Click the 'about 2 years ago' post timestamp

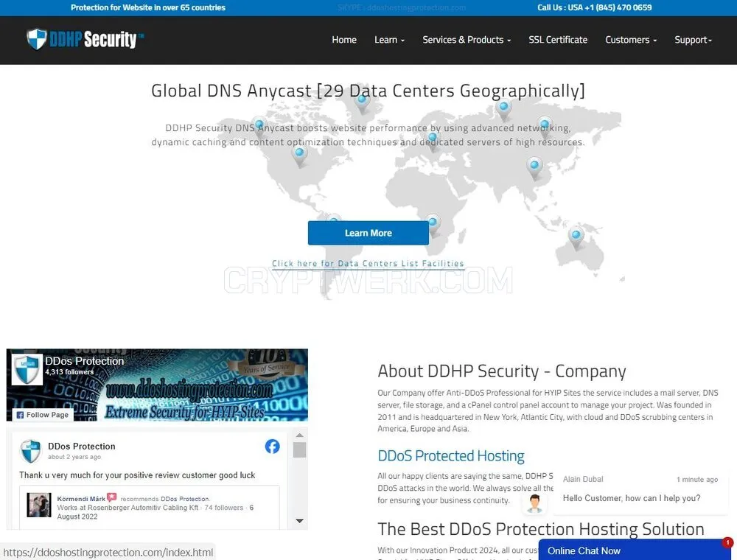point(74,457)
